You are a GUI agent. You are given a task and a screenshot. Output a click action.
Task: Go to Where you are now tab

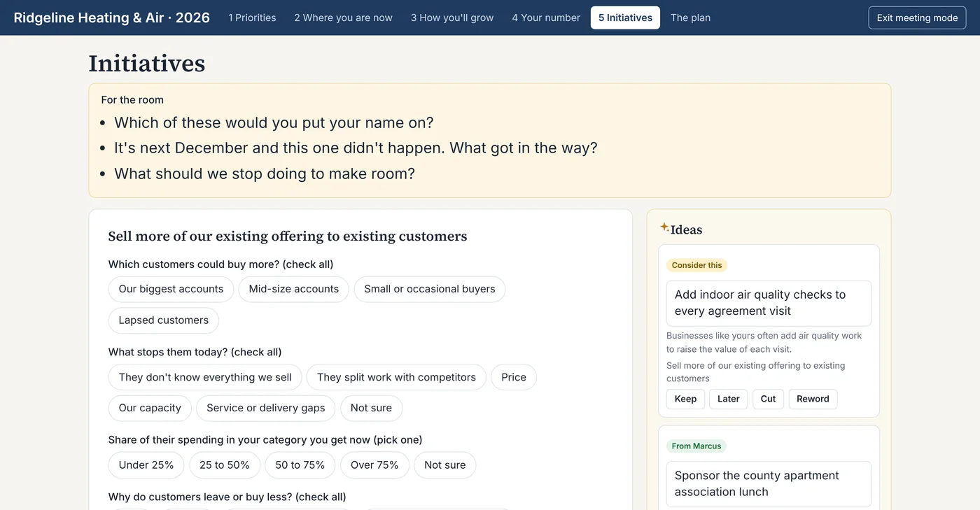coord(343,17)
